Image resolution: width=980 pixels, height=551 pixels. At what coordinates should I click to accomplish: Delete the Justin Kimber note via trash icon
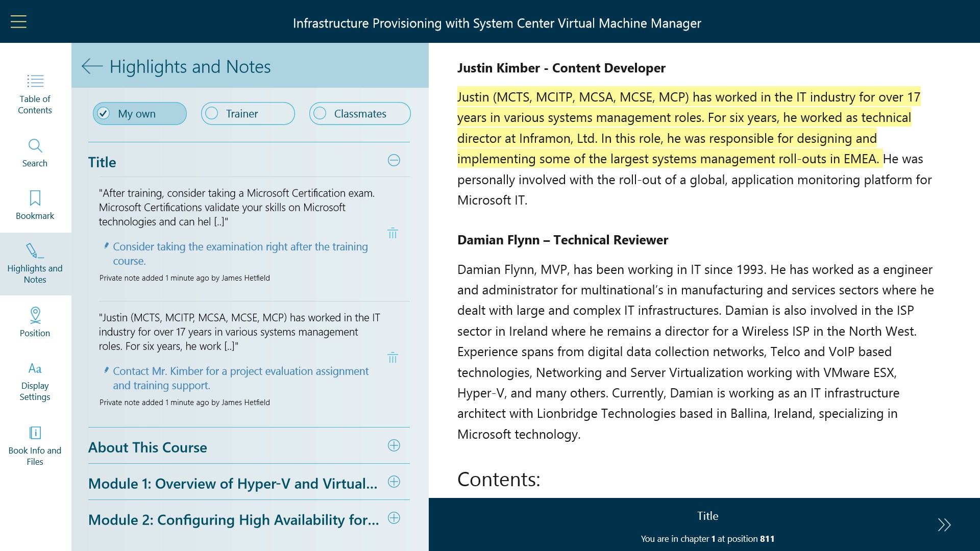pyautogui.click(x=393, y=358)
